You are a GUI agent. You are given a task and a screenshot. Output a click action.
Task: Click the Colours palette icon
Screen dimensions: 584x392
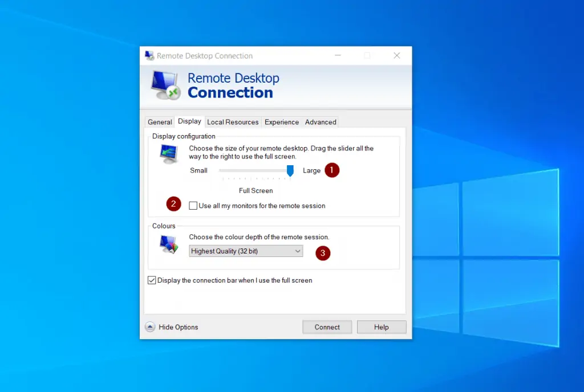[168, 244]
